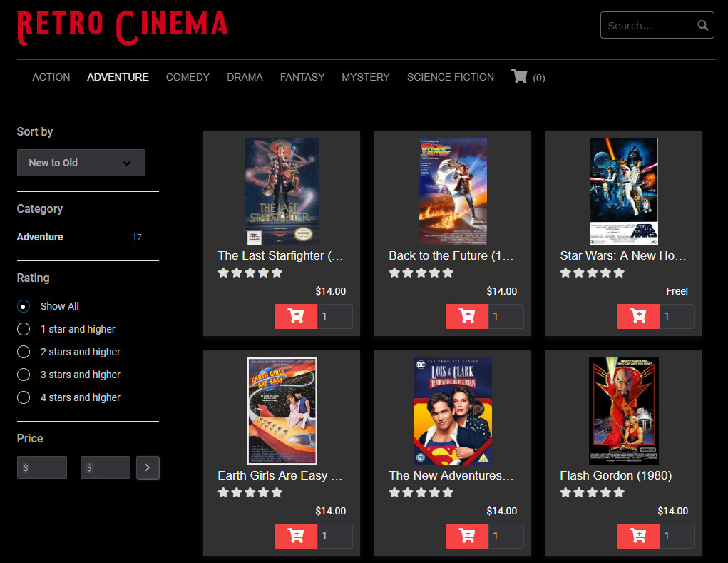Add Star Wars: A New Hope to cart
Viewport: 728px width, 563px height.
pos(638,316)
